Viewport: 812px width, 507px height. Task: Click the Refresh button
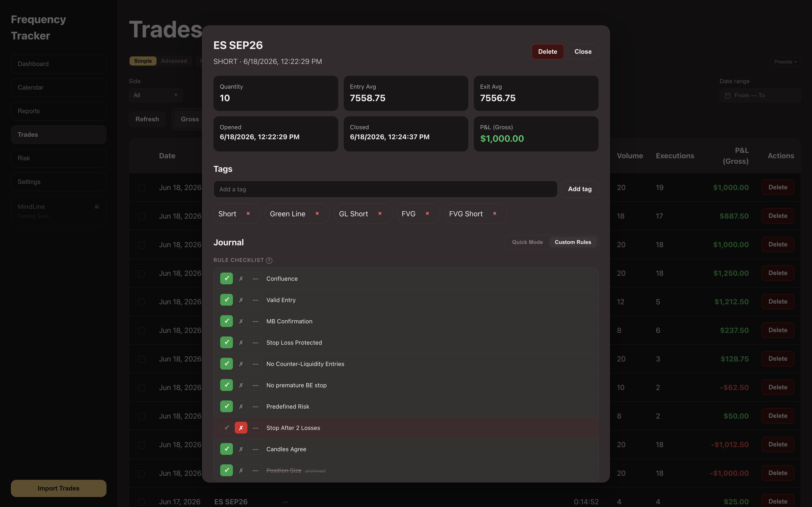(147, 119)
